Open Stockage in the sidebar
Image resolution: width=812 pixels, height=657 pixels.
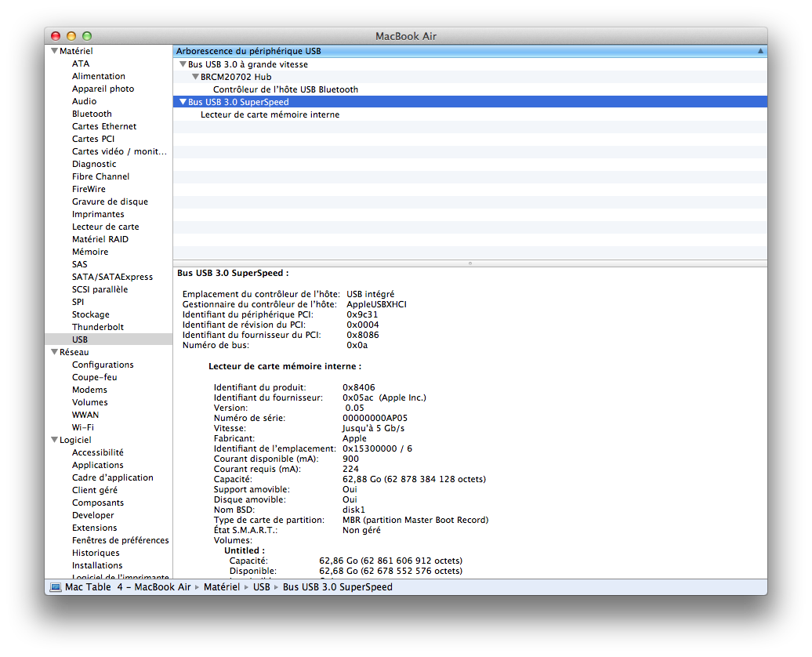click(x=91, y=314)
